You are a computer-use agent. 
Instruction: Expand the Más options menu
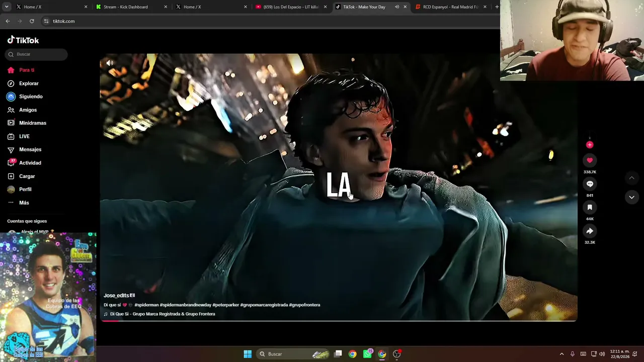[18, 203]
